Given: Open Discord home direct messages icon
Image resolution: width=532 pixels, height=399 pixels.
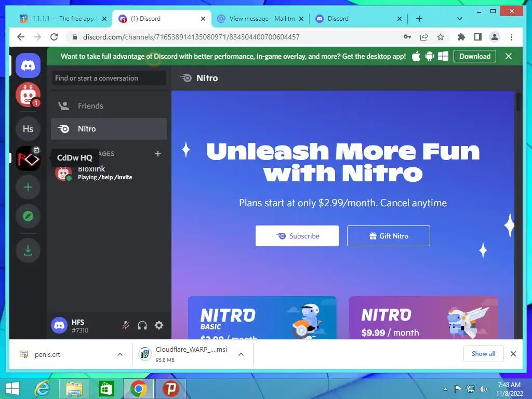Looking at the screenshot, I should 28,65.
